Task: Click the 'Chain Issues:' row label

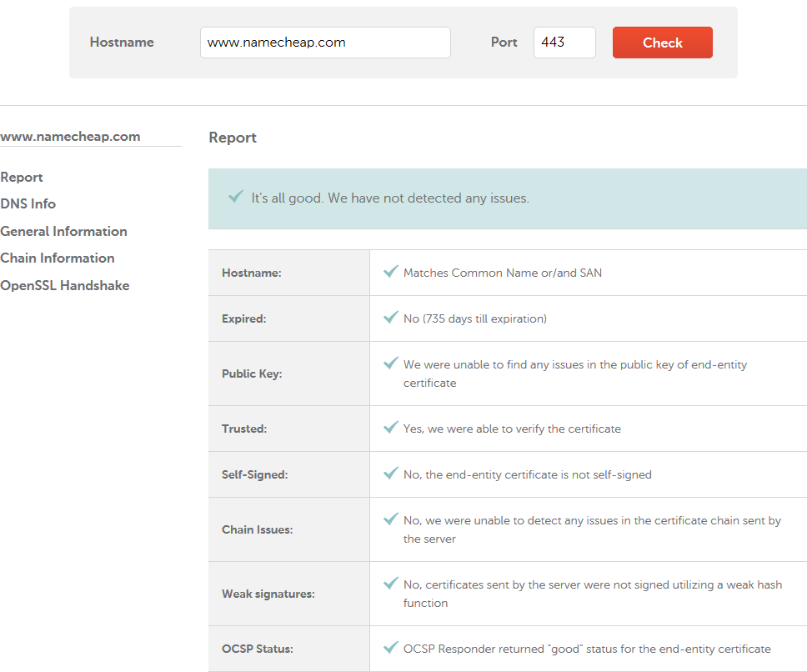Action: [258, 530]
